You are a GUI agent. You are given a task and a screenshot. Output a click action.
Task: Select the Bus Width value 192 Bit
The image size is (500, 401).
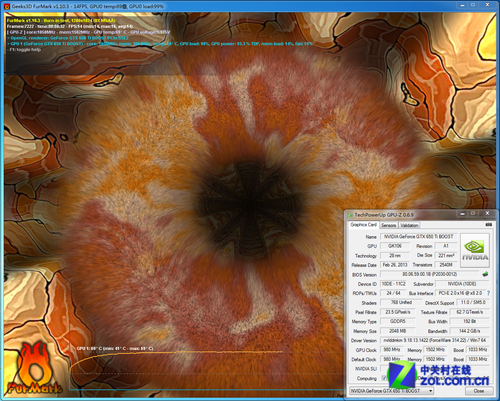click(x=469, y=321)
